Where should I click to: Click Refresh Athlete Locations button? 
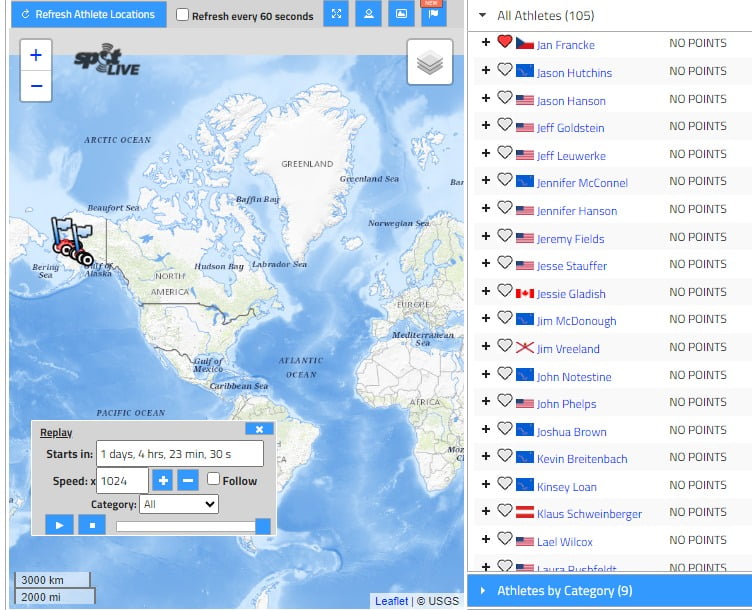pos(88,15)
